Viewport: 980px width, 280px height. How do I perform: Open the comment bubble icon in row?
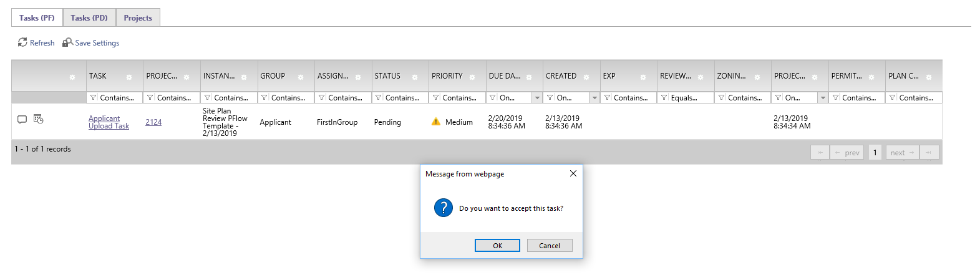pos(22,119)
